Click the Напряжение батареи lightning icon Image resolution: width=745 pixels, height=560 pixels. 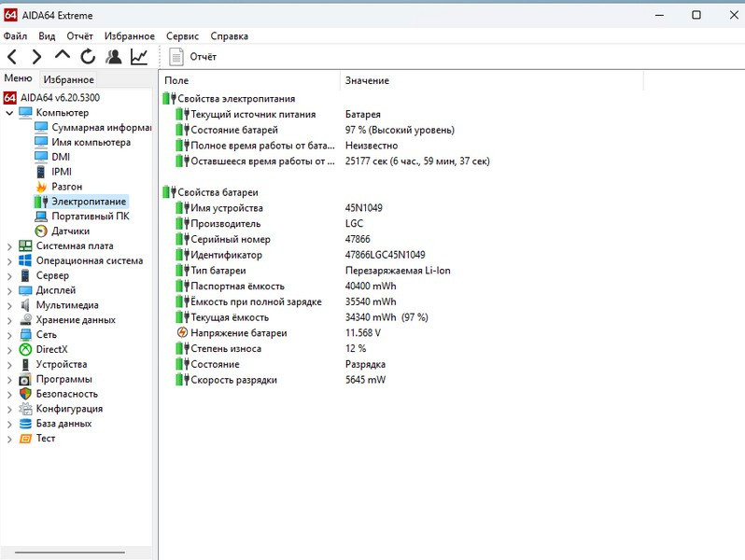click(182, 332)
